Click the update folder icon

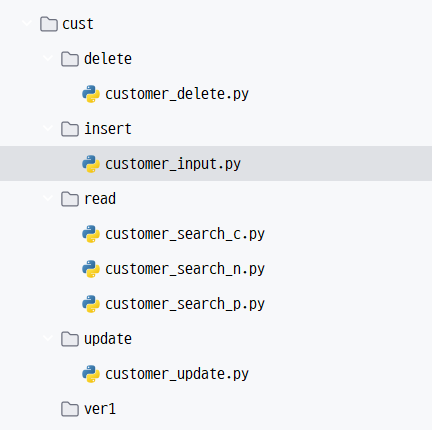pos(70,339)
